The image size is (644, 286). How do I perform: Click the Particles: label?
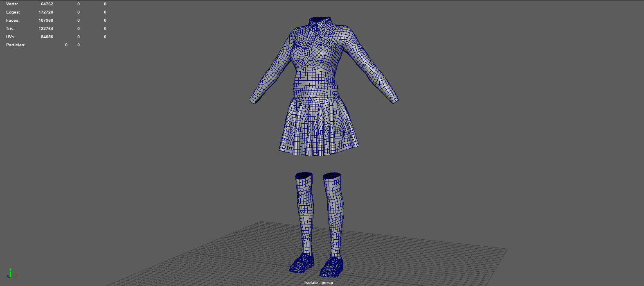click(x=16, y=45)
